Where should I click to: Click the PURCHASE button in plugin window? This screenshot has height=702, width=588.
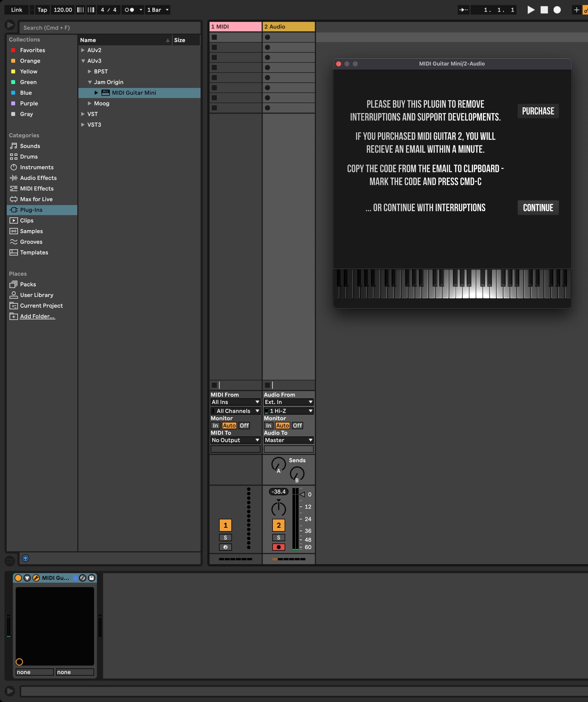pyautogui.click(x=538, y=111)
